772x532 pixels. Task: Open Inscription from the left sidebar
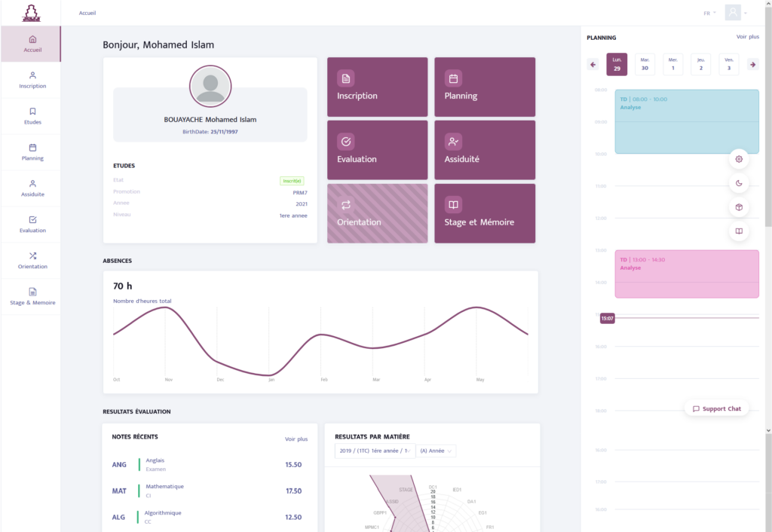pyautogui.click(x=31, y=80)
